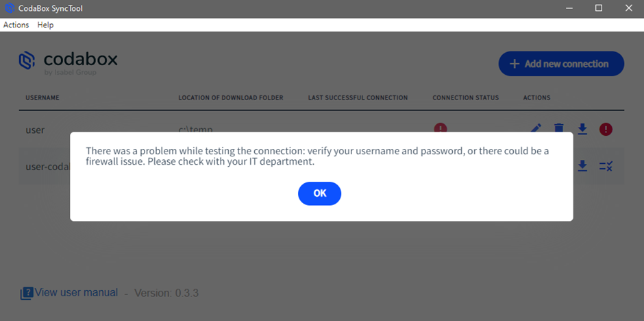Select the user row username cell
The width and height of the screenshot is (644, 321).
point(35,130)
